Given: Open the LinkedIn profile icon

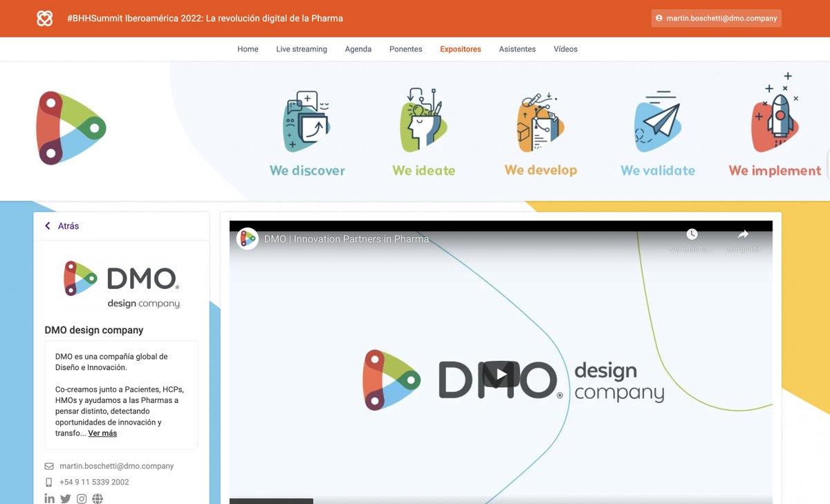Looking at the screenshot, I should (49, 498).
